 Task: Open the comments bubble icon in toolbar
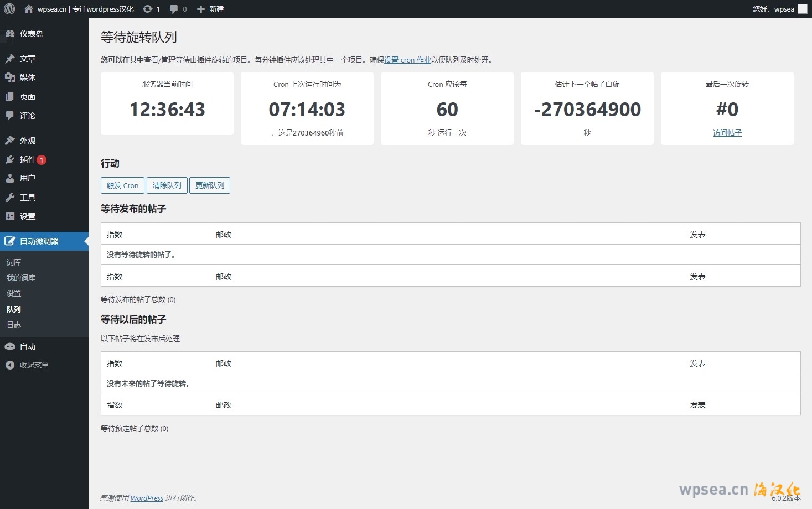point(174,9)
